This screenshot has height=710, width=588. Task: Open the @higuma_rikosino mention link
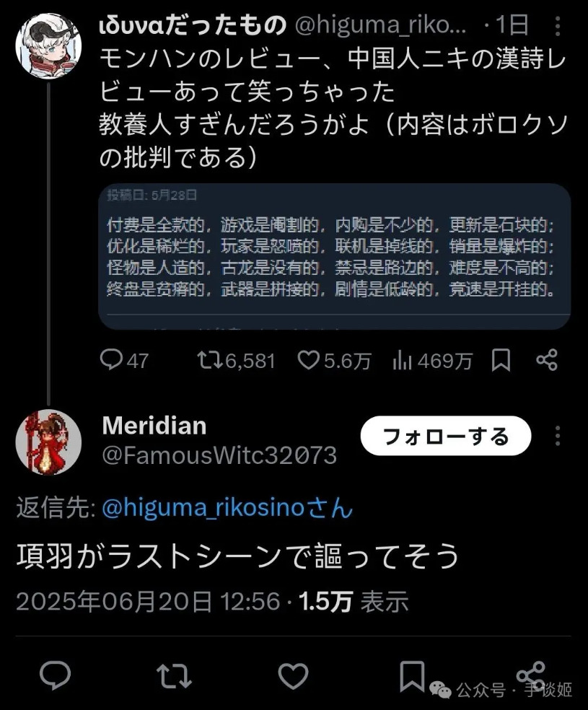point(227,507)
